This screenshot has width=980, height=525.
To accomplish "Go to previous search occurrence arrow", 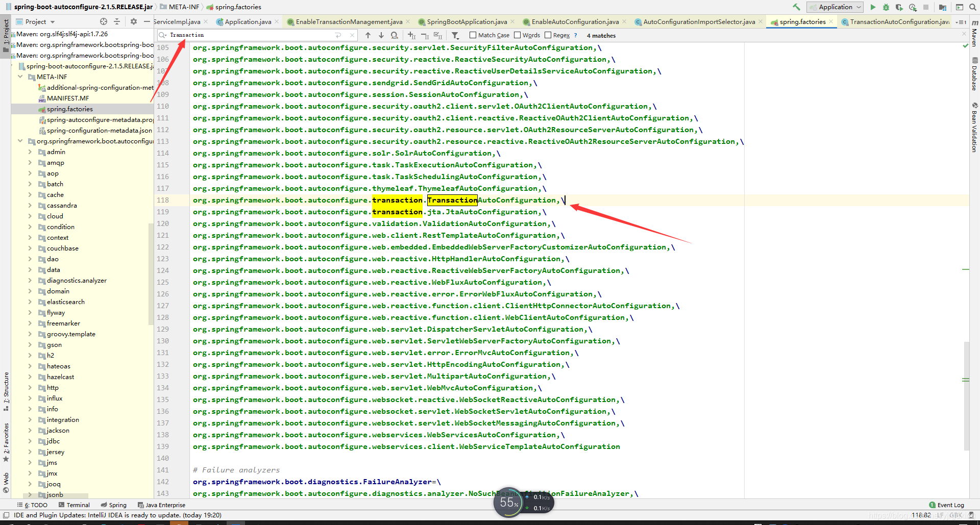I will point(368,35).
